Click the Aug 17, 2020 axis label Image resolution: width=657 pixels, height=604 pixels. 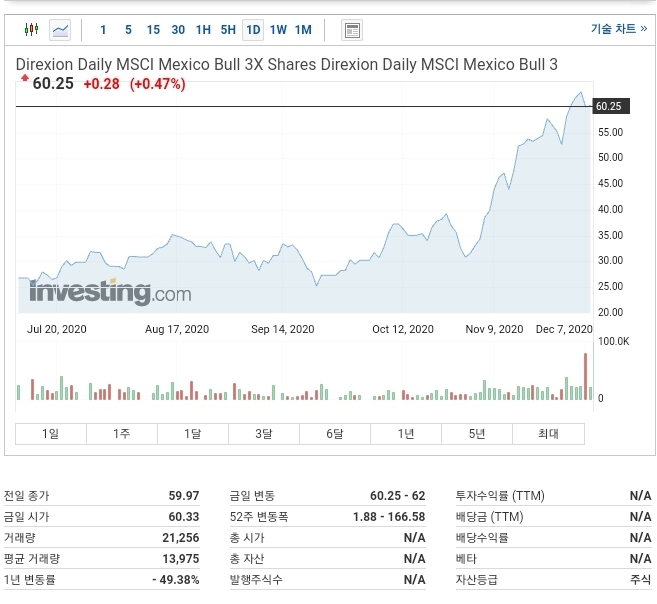tap(177, 329)
